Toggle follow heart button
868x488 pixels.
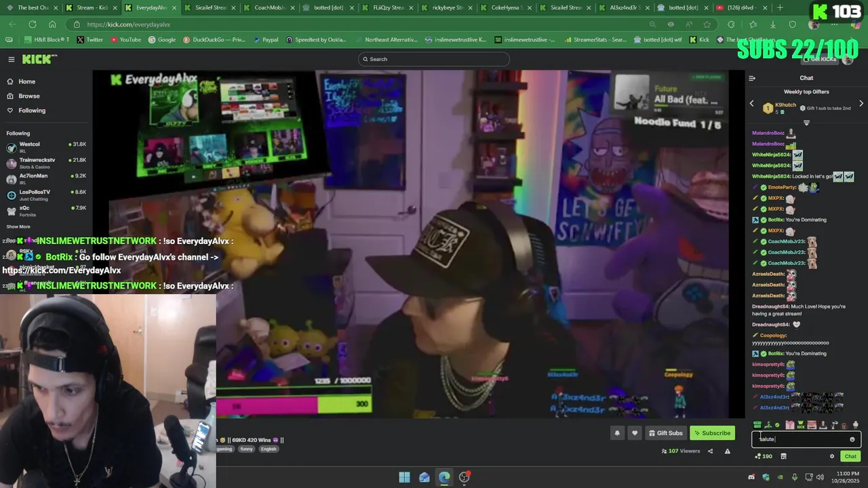pos(635,433)
